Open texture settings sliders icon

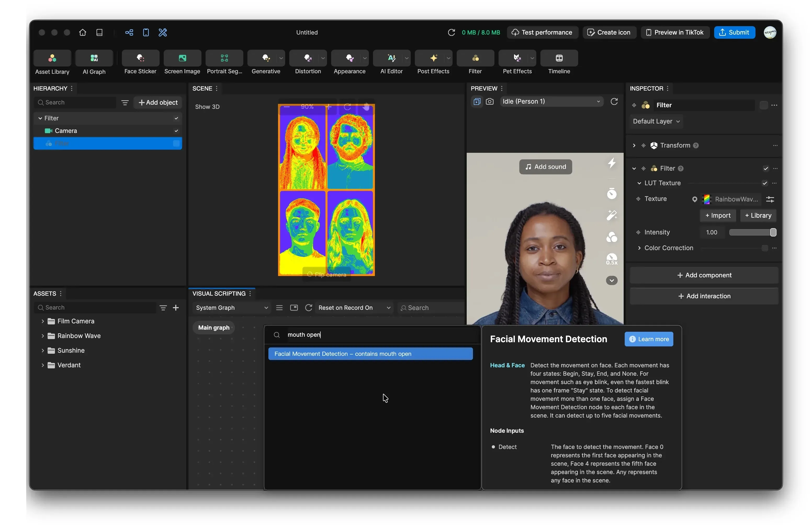[770, 199]
